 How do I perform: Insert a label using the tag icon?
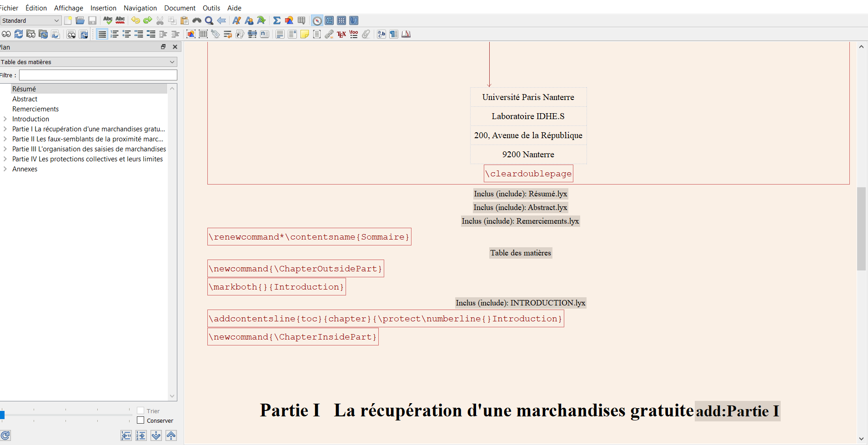click(216, 34)
